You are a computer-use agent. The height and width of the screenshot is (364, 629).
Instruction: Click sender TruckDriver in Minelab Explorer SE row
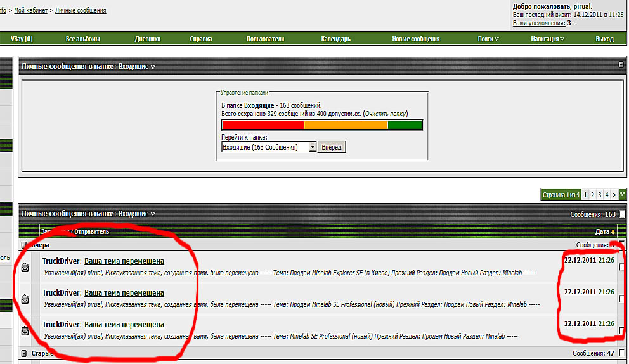click(62, 261)
